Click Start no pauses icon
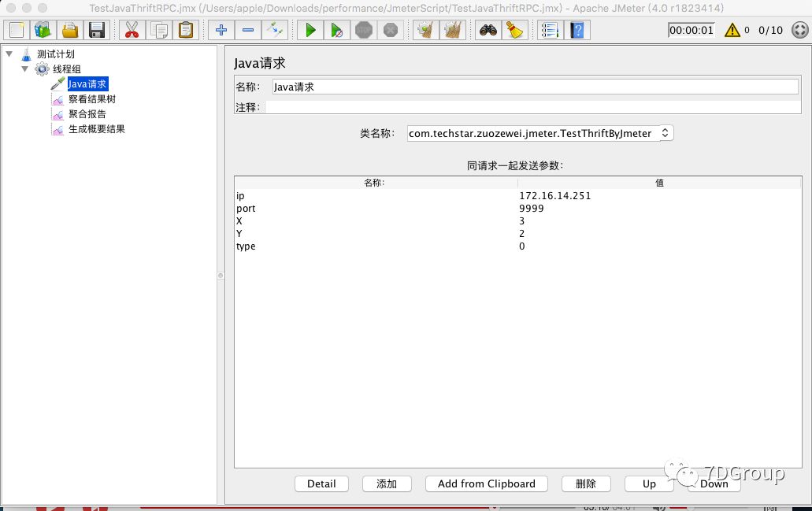 coord(337,30)
